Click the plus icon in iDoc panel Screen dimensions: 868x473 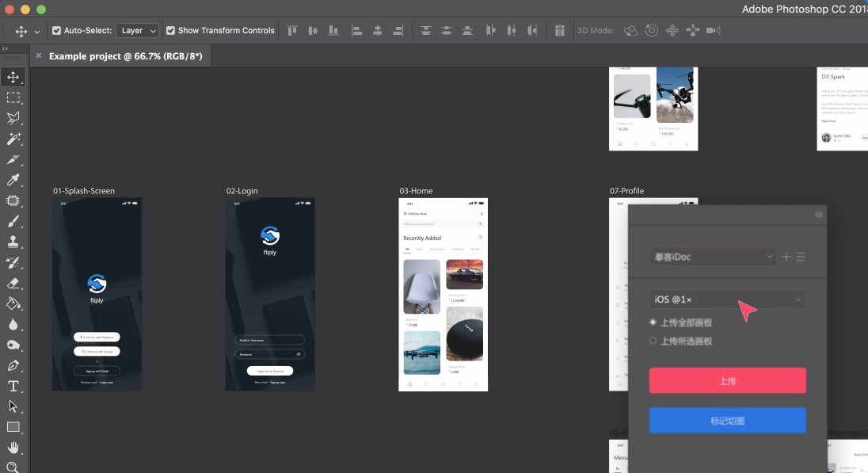(x=786, y=257)
